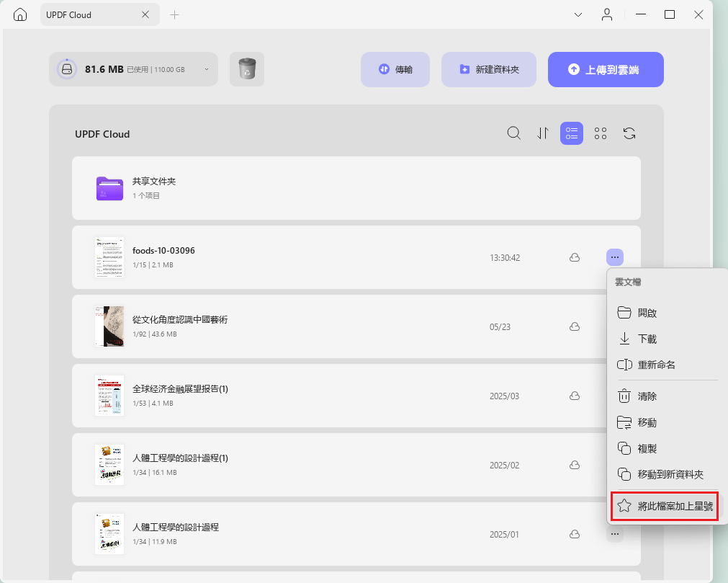Select 人體工程學的設計過程(1) file name
728x583 pixels.
[180, 458]
